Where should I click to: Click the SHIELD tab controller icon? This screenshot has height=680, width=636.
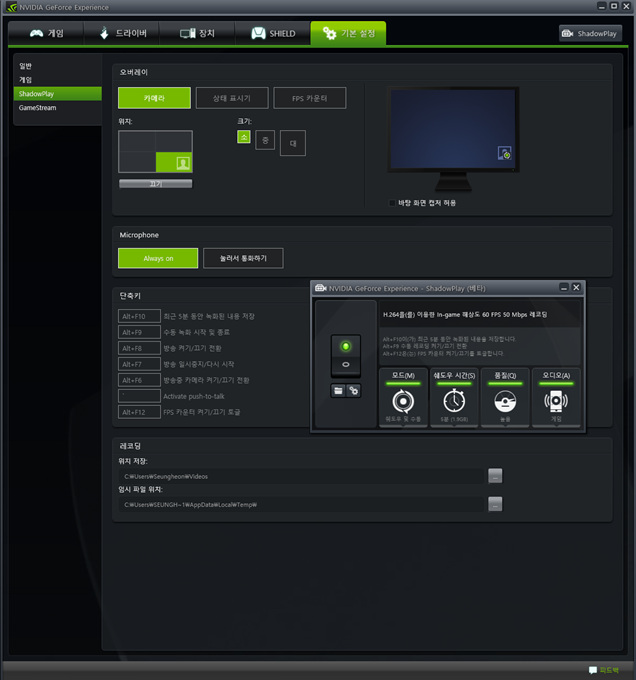[x=258, y=33]
